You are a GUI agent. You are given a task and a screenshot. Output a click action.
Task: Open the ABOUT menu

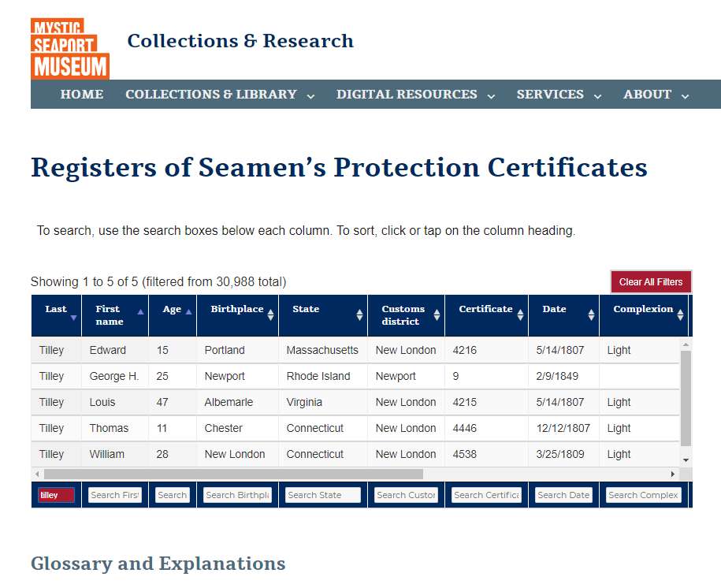click(648, 95)
